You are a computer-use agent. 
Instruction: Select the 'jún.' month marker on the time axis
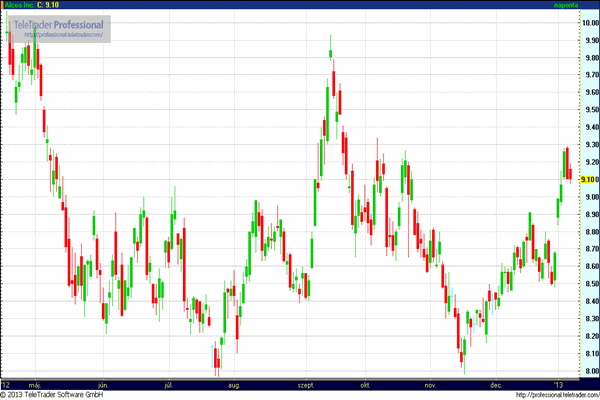(104, 384)
